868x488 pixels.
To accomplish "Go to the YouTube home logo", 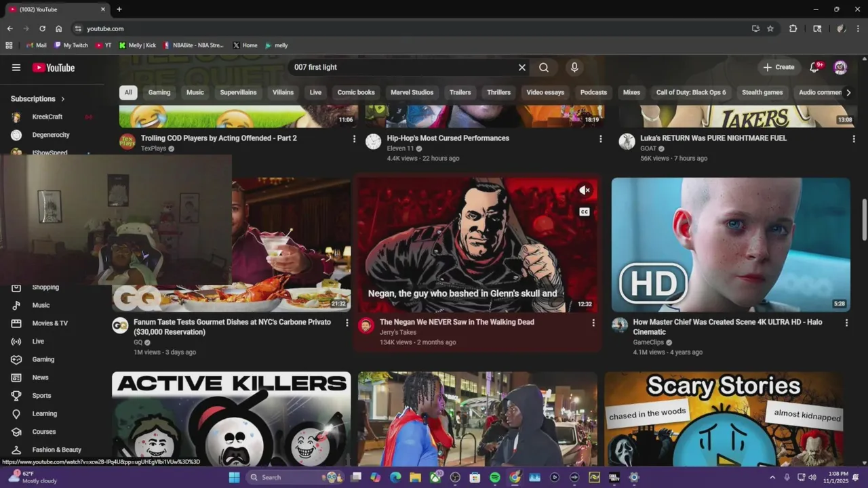I will [54, 67].
